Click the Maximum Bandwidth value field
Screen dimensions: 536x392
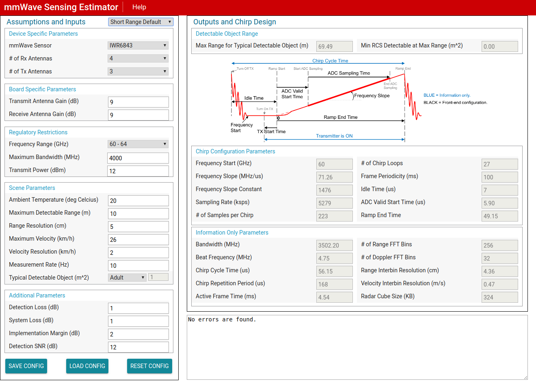point(138,158)
